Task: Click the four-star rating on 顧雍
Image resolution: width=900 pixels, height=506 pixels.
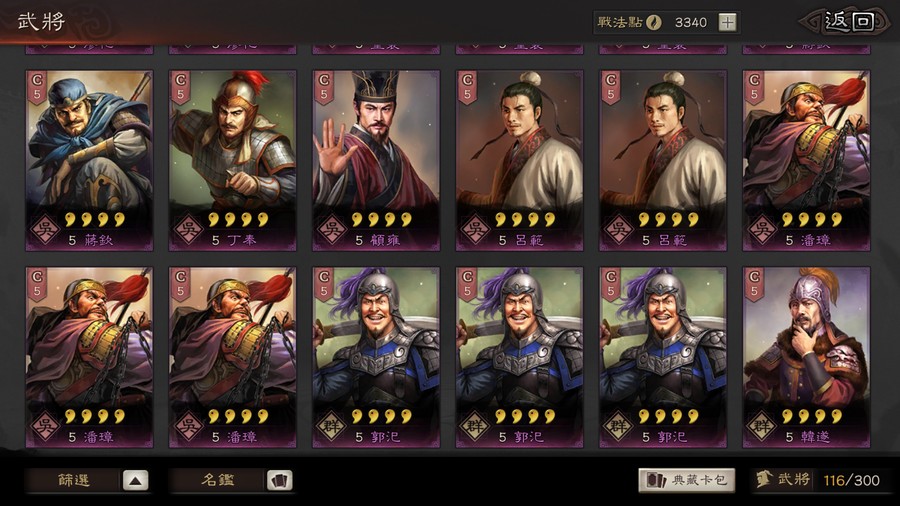Action: [x=382, y=219]
